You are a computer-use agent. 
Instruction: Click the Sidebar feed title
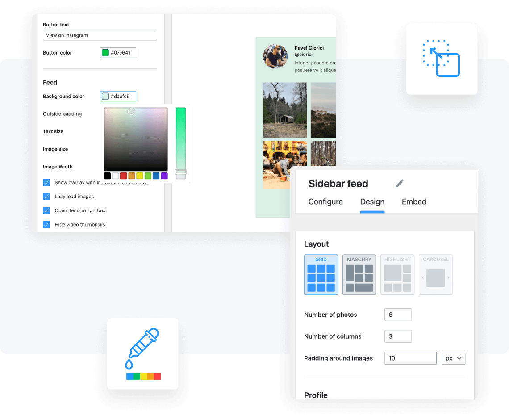(x=338, y=184)
